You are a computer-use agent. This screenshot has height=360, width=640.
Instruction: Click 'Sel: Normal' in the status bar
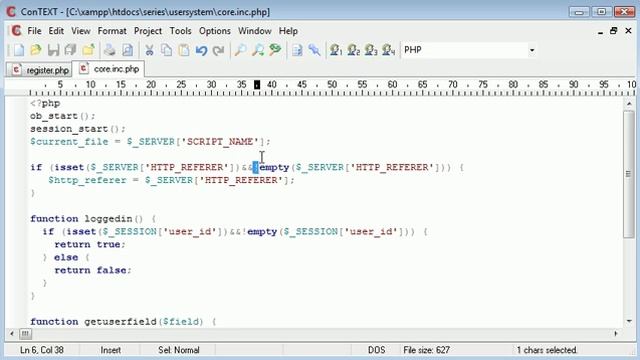point(179,350)
